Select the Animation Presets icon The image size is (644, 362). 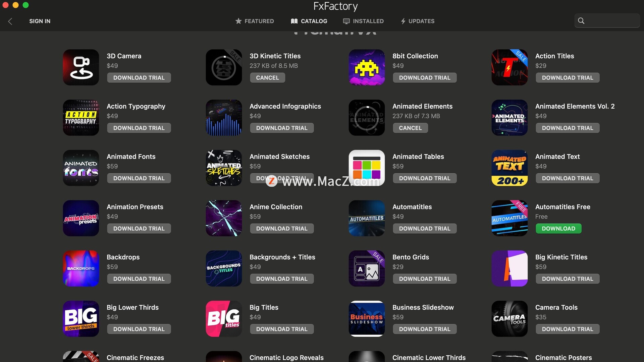click(x=81, y=218)
